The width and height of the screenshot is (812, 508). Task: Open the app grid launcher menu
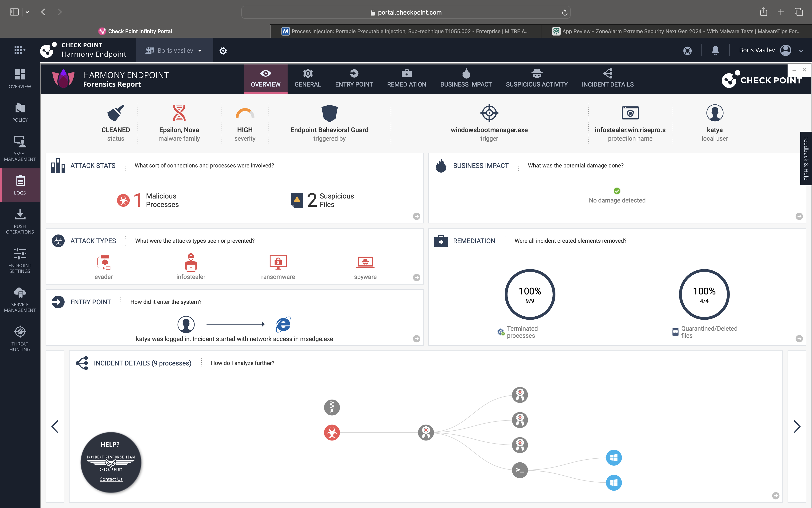(x=20, y=50)
